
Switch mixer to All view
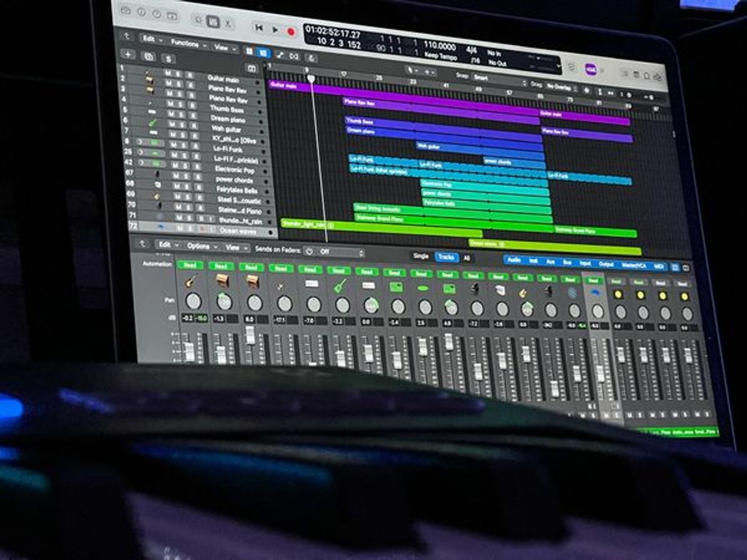[466, 258]
